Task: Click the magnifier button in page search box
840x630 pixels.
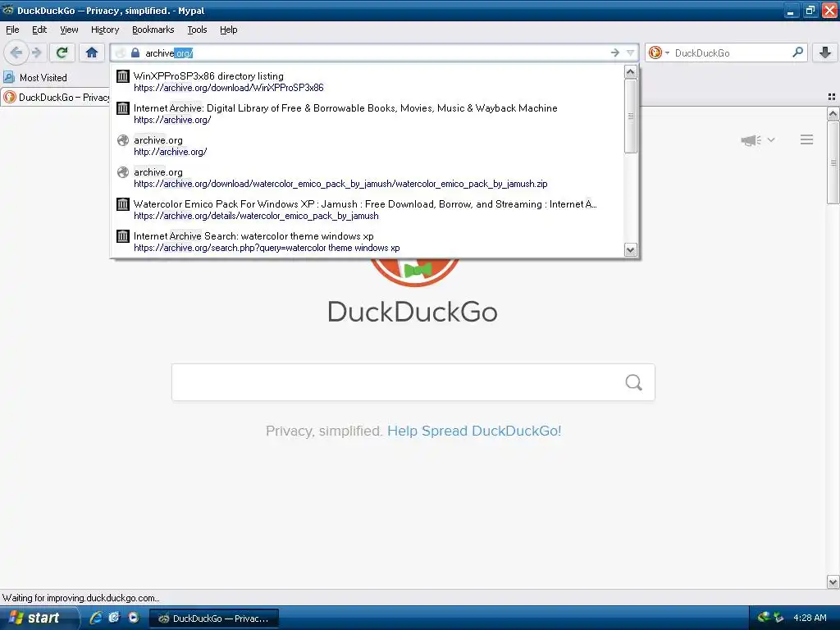Action: (634, 382)
